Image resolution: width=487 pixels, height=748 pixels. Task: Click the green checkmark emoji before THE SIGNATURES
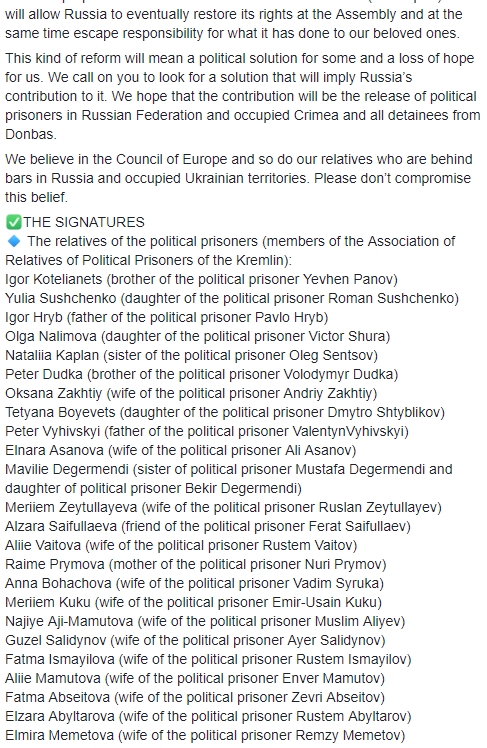[x=13, y=222]
